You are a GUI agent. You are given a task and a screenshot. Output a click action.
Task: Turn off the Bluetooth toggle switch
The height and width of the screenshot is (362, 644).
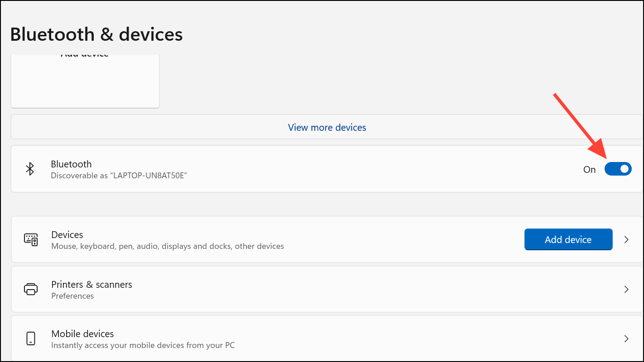[x=618, y=169]
